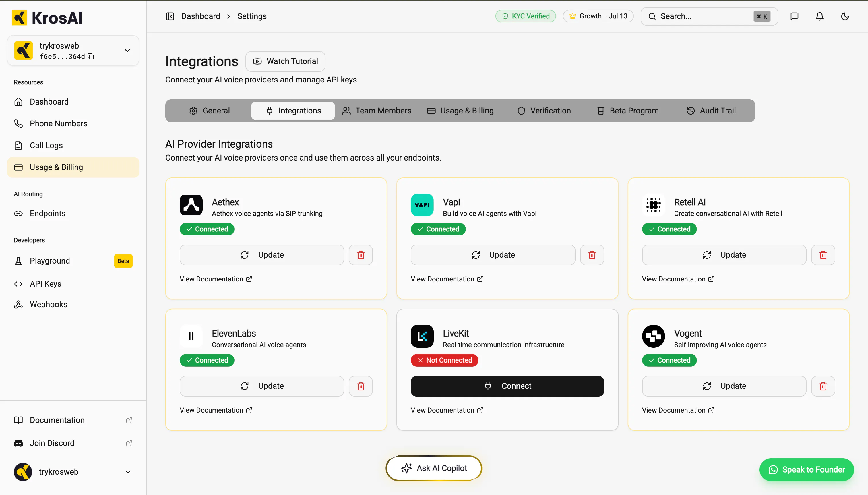
Task: Focus the Search field
Action: (x=709, y=16)
